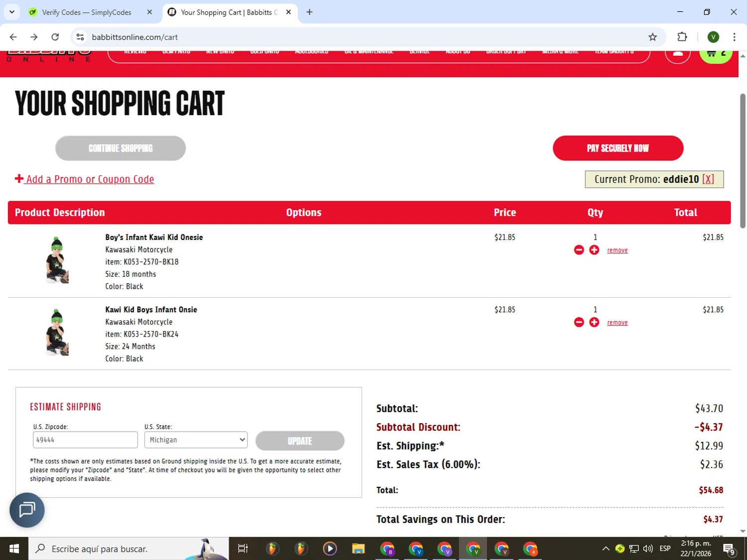Switch to Chrome window with orange a badge
Screen dimensions: 747x560
click(x=530, y=549)
